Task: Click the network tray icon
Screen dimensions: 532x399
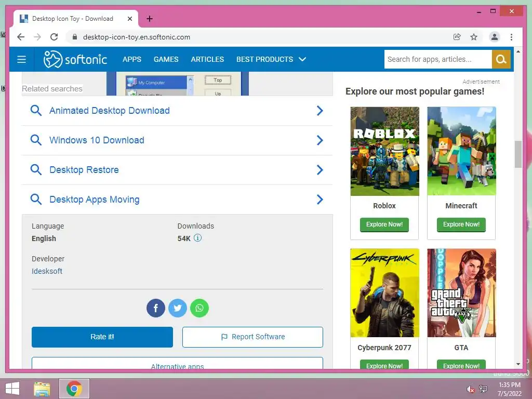Action: pos(483,389)
